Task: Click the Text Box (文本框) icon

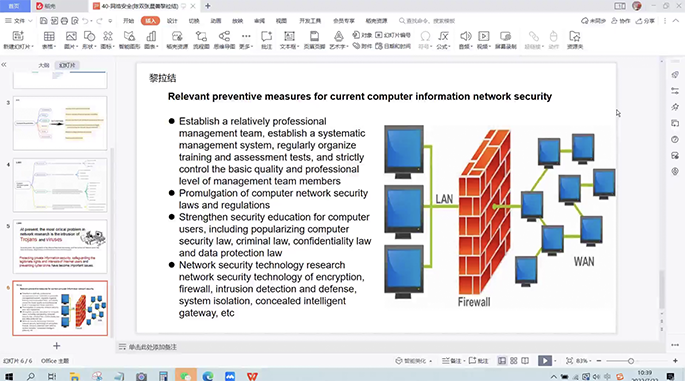Action: tap(289, 40)
